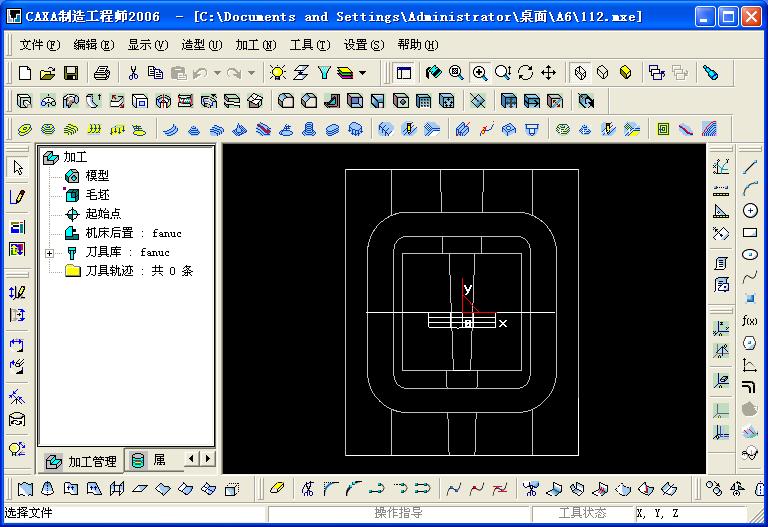The image size is (768, 527).
Task: Select the line drawing tool
Action: [x=749, y=167]
